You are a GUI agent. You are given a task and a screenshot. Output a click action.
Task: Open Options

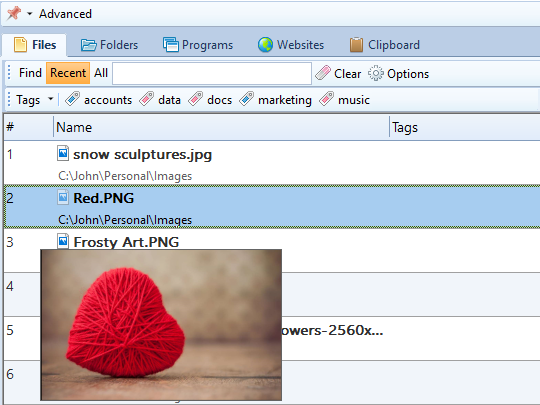pos(398,74)
